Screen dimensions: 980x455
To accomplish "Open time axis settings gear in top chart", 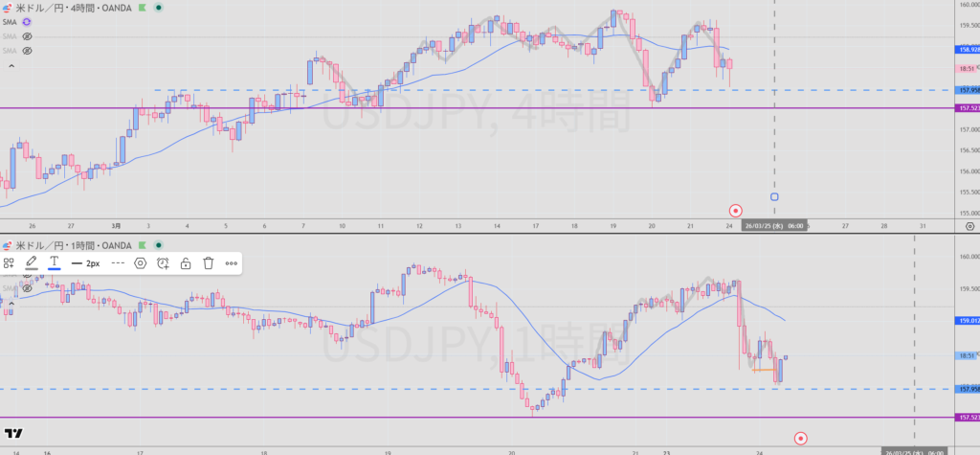I will tap(969, 227).
